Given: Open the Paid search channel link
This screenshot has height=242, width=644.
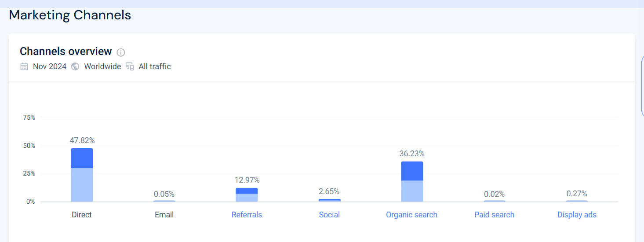Looking at the screenshot, I should coord(494,215).
